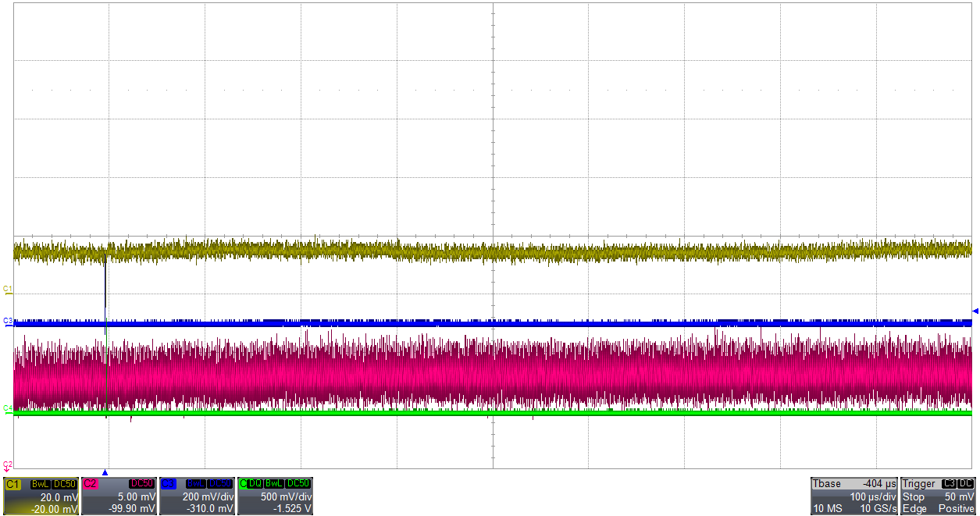This screenshot has height=516, width=980.
Task: Click the C2 offset value -99.90 mV
Action: coord(132,509)
